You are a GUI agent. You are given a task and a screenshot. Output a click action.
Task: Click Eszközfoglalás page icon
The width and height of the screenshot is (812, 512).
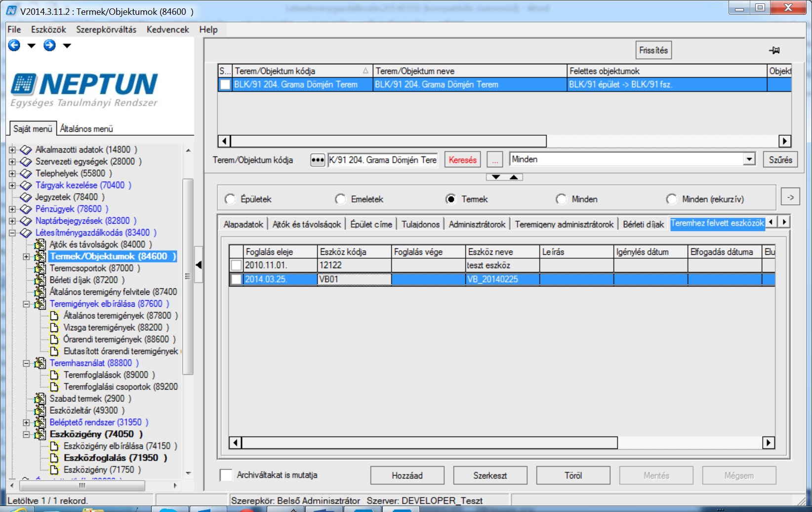pyautogui.click(x=55, y=458)
